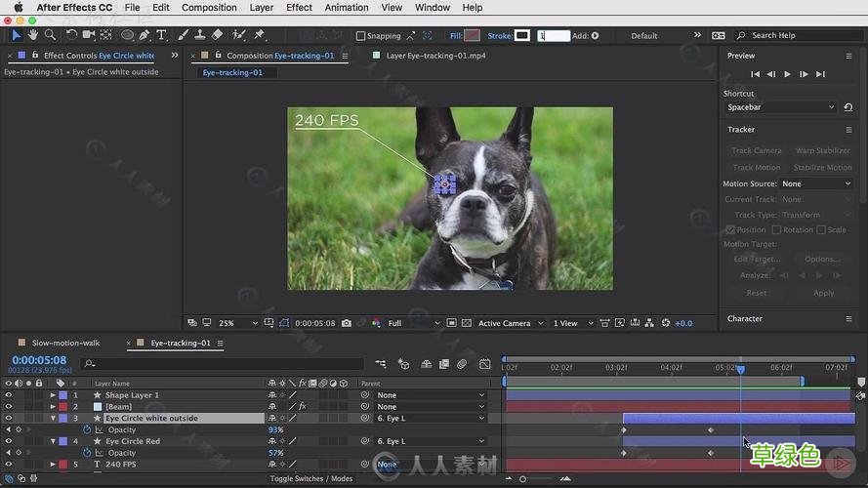The height and width of the screenshot is (488, 868).
Task: Take snapshot with the camera icon
Action: [347, 323]
